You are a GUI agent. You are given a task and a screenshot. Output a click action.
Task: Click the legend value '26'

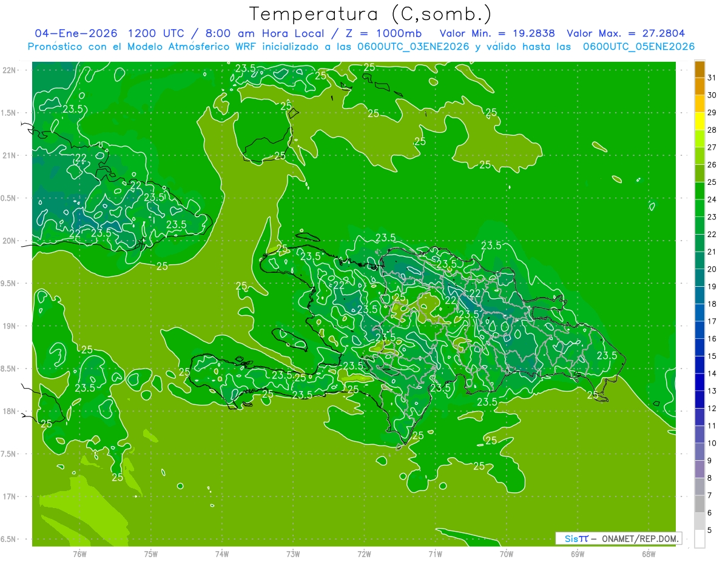point(712,164)
